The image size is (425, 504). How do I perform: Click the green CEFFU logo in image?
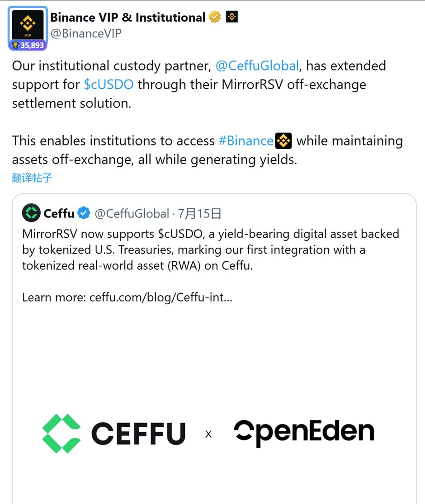coord(61,433)
